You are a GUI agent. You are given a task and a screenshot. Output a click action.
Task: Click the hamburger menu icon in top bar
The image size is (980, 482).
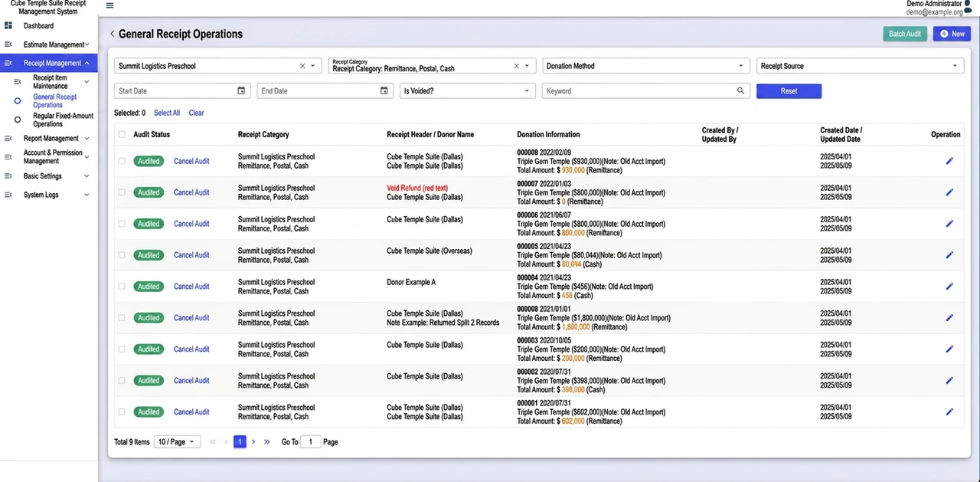[109, 5]
